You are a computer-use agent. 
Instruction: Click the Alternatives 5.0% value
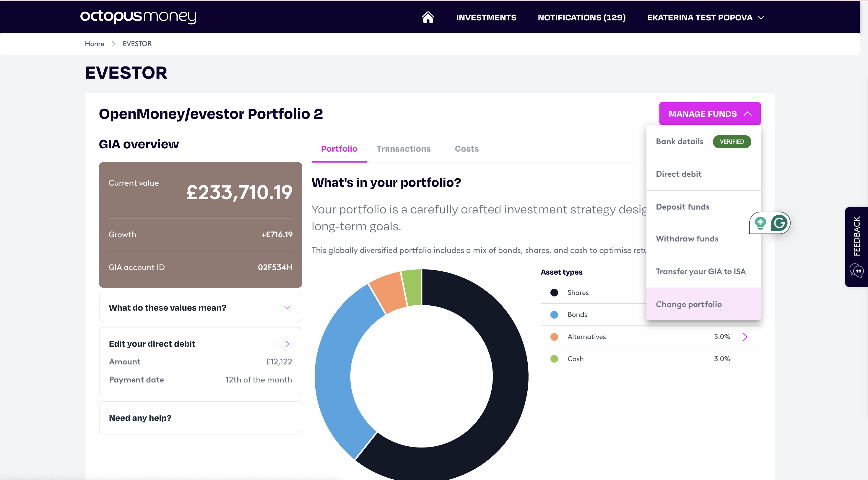[721, 337]
